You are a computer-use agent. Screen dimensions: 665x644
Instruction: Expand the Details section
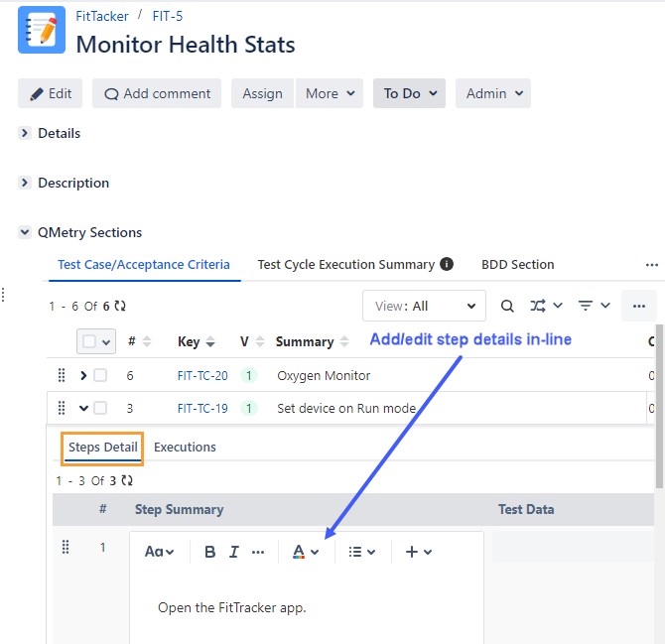coord(25,133)
